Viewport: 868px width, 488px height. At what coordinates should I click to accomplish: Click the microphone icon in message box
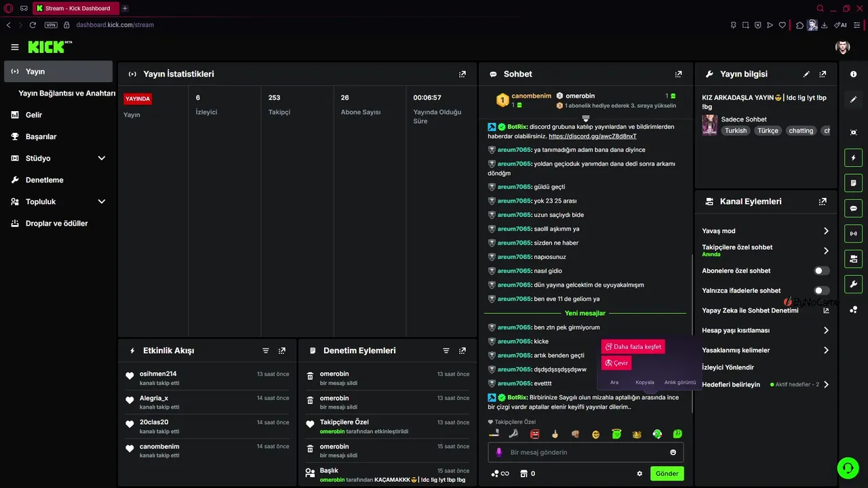499,452
